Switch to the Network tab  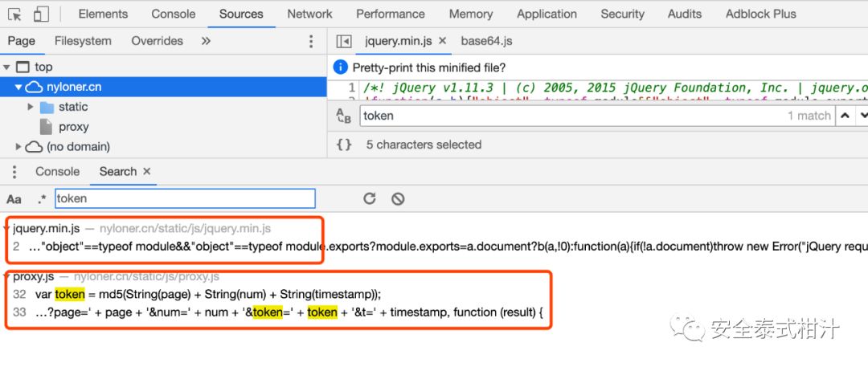309,14
